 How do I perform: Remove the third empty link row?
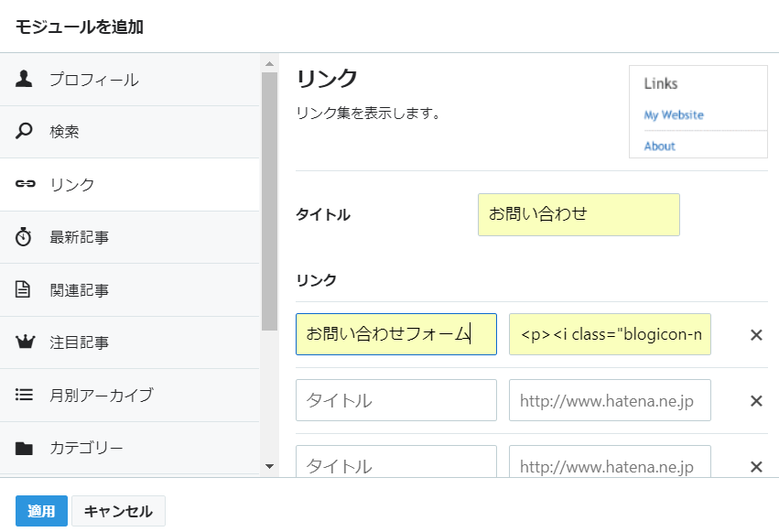756,467
